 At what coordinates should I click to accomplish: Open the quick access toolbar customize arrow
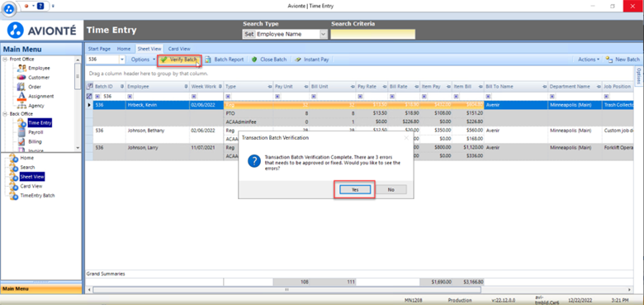(54, 6)
